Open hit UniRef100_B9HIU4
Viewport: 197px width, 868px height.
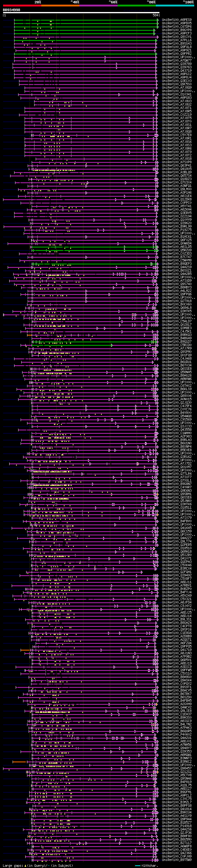(x=177, y=812)
